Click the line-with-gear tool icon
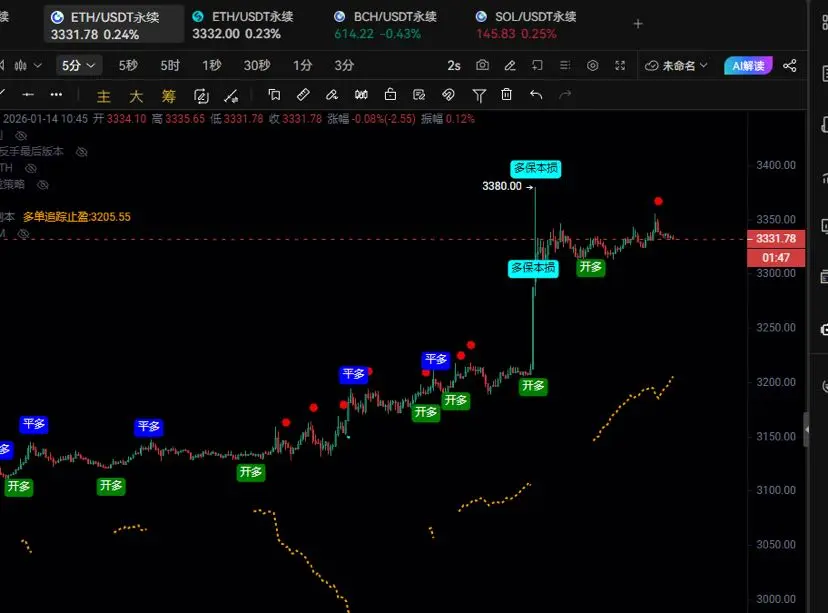828x613 pixels. (231, 96)
